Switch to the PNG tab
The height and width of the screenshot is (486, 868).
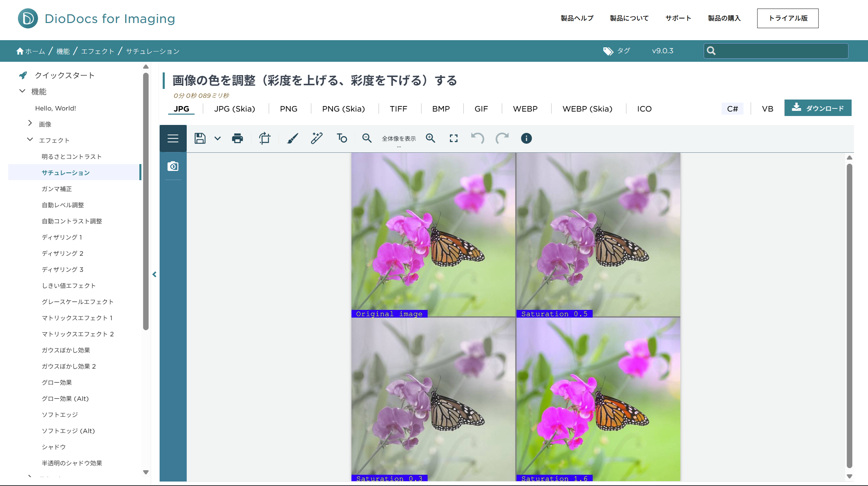[289, 109]
